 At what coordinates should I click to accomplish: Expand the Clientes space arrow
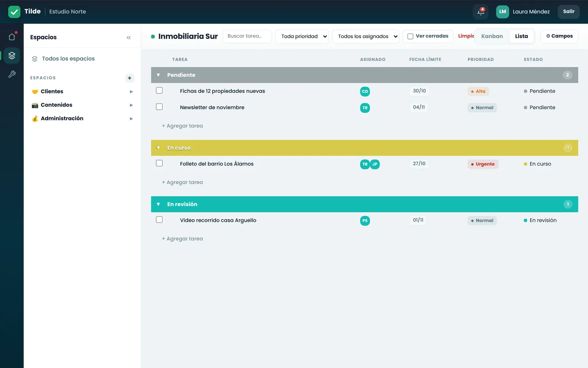point(131,92)
